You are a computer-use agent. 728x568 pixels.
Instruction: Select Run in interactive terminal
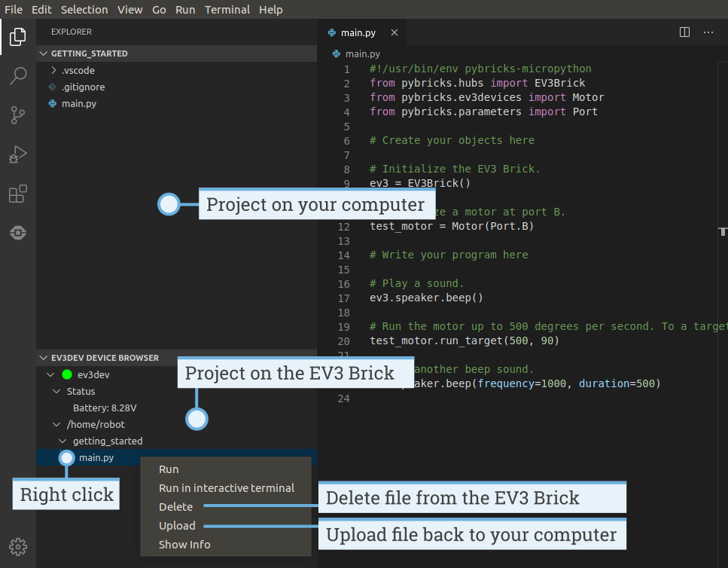click(226, 488)
